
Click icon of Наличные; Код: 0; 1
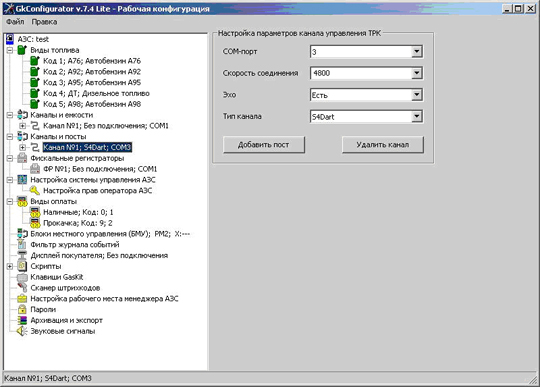35,212
